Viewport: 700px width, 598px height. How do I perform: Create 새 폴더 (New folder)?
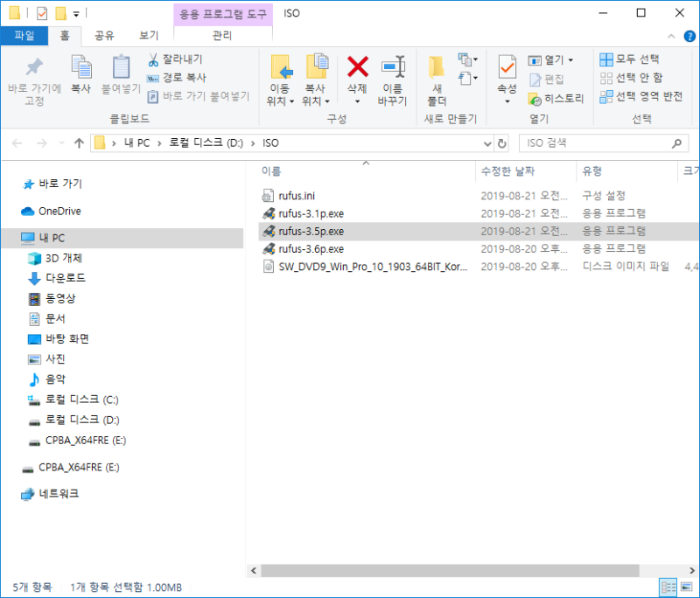437,80
